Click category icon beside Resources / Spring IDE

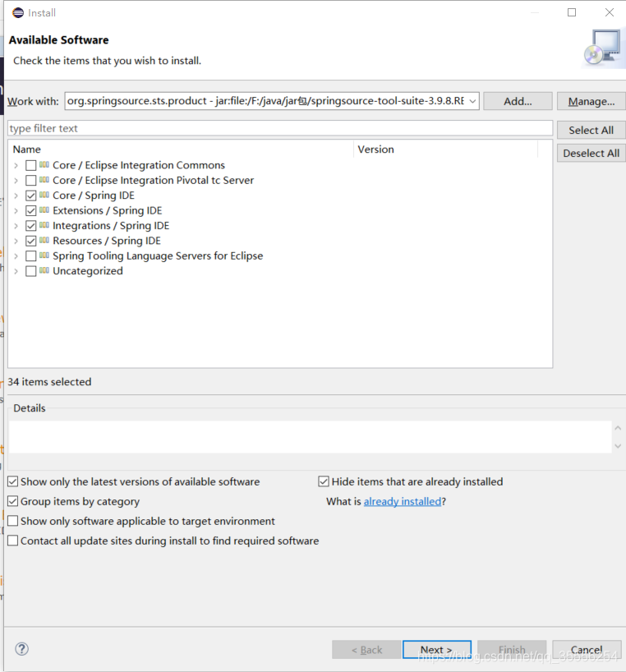pos(44,240)
